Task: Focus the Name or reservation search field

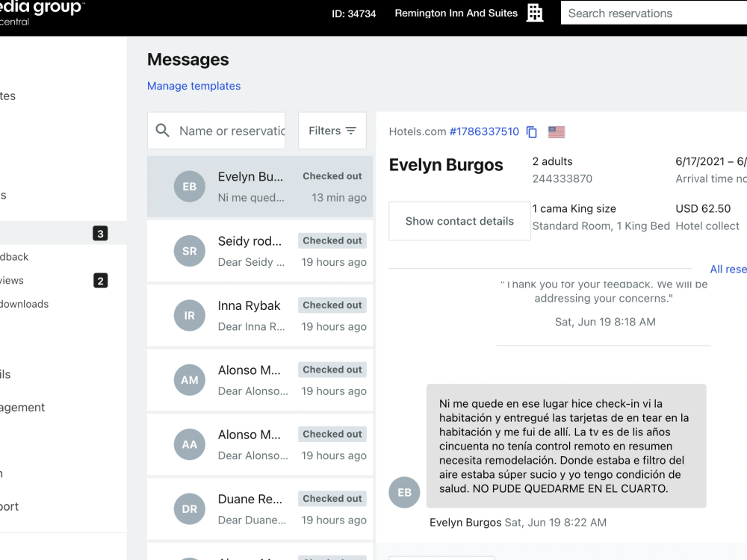Action: [x=217, y=131]
